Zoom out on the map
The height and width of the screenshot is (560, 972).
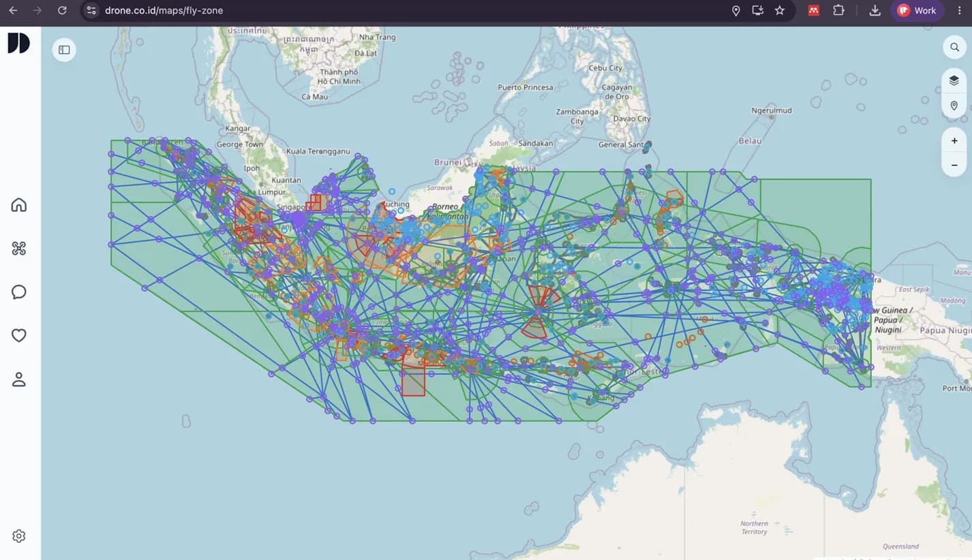coord(954,165)
